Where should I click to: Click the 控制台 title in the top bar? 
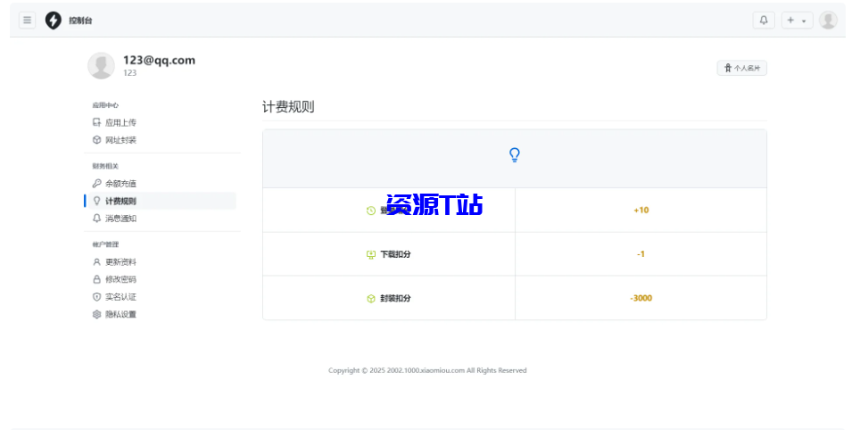tap(80, 21)
